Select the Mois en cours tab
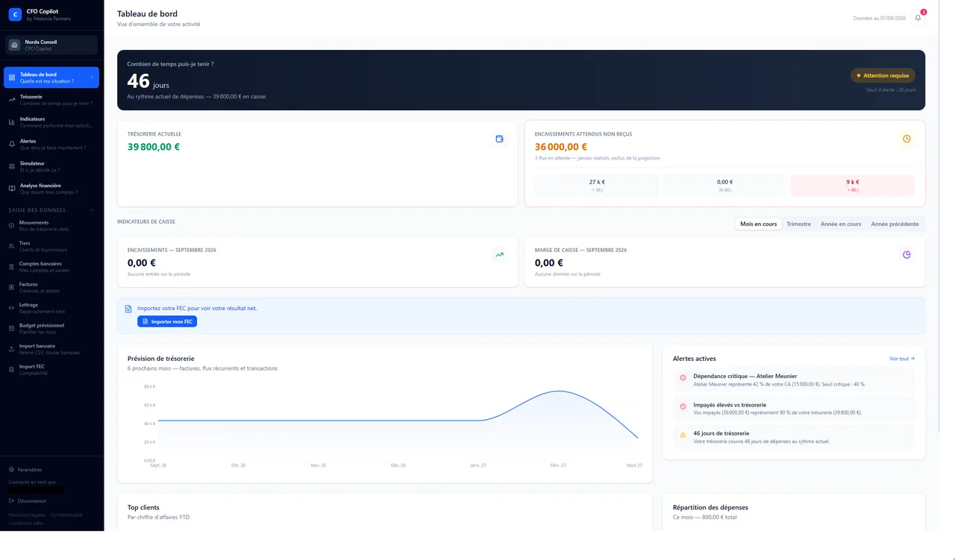Viewport: 955px width, 560px height. click(x=758, y=224)
